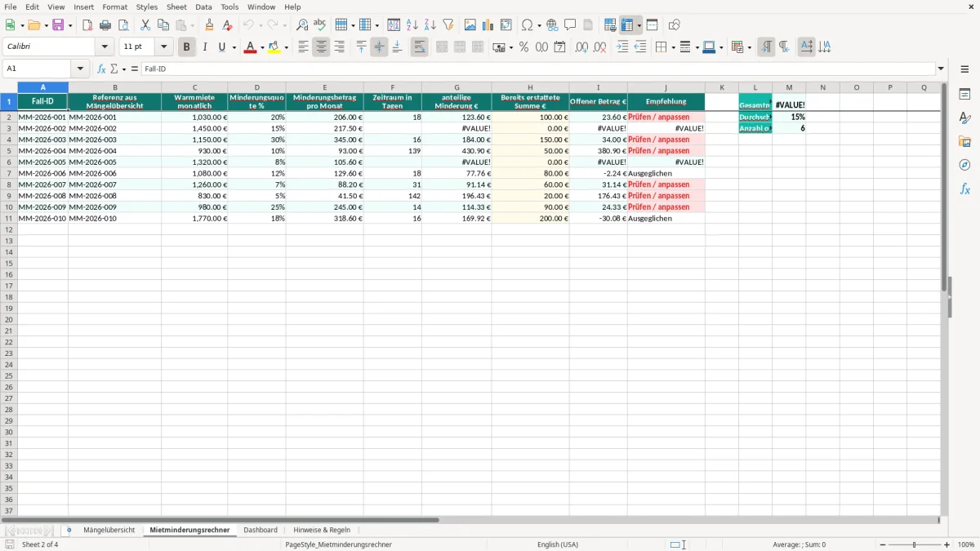
Task: Insert an image
Action: (x=470, y=25)
